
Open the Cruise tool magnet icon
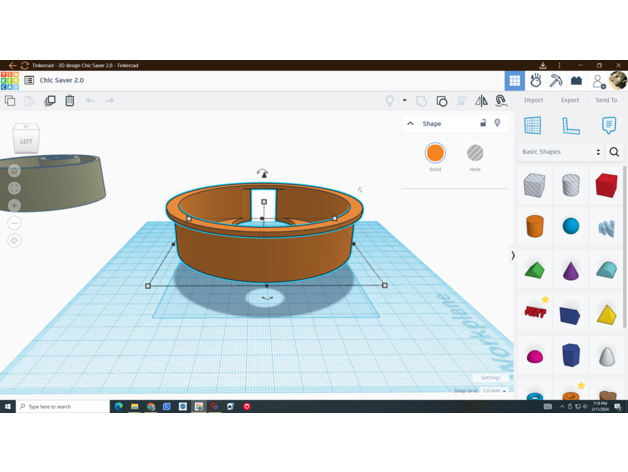coord(501,100)
